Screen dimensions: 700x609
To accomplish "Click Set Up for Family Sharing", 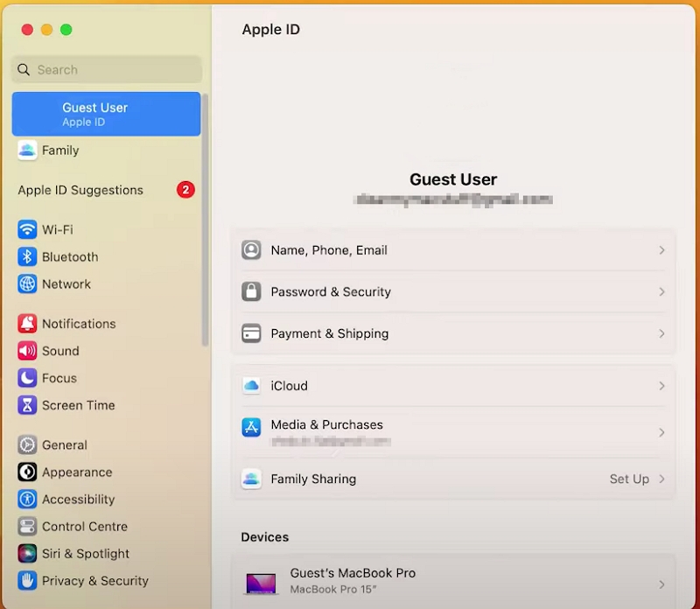I will pyautogui.click(x=629, y=479).
